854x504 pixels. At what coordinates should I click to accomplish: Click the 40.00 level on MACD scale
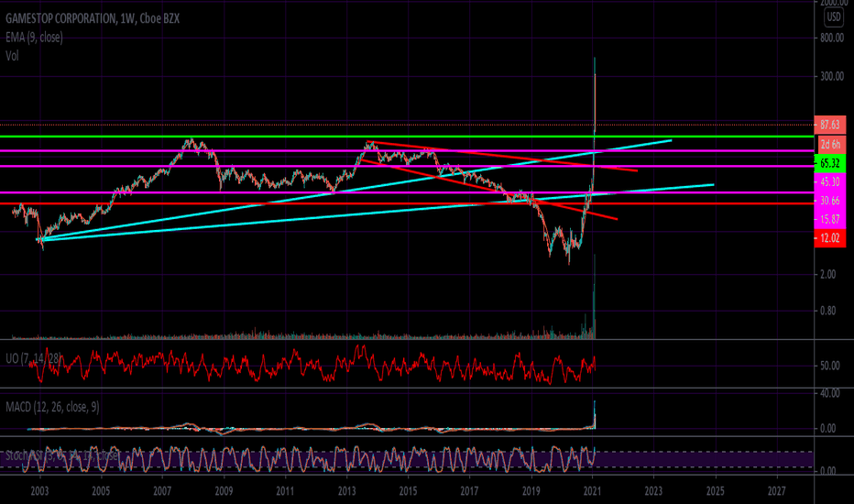(830, 393)
